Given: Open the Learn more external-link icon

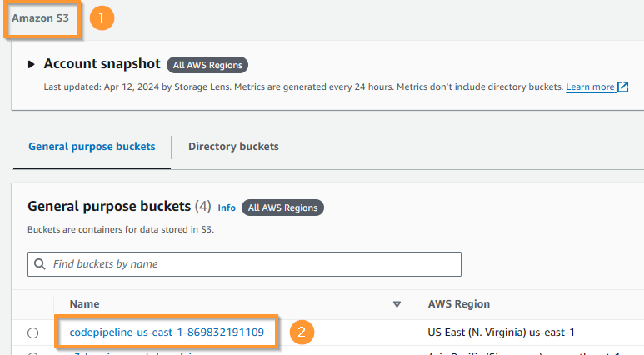Looking at the screenshot, I should pyautogui.click(x=622, y=87).
